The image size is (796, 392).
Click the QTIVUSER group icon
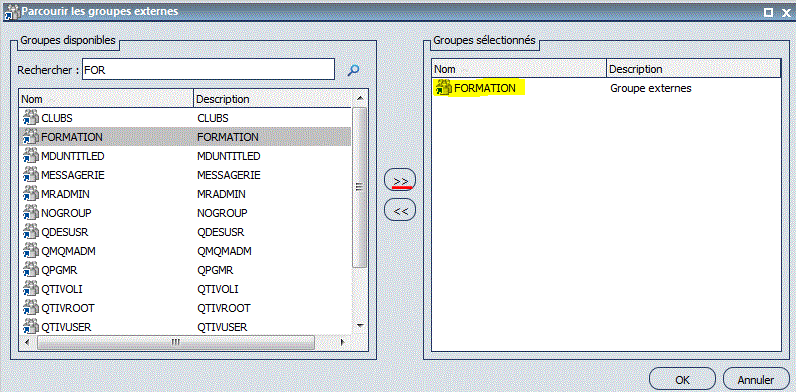(31, 327)
